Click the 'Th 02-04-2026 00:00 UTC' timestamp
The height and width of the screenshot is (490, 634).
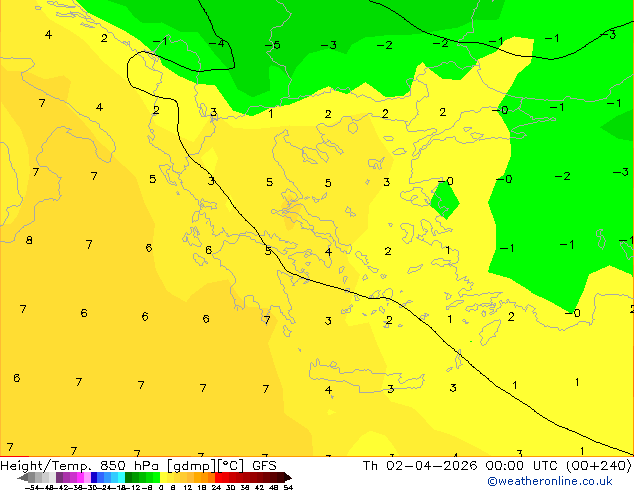461,466
